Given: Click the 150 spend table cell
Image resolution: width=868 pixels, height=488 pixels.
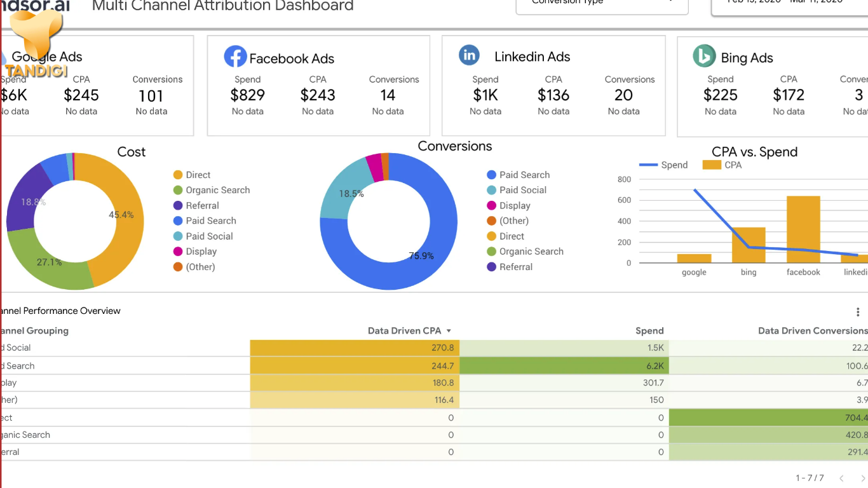Looking at the screenshot, I should pyautogui.click(x=564, y=400).
